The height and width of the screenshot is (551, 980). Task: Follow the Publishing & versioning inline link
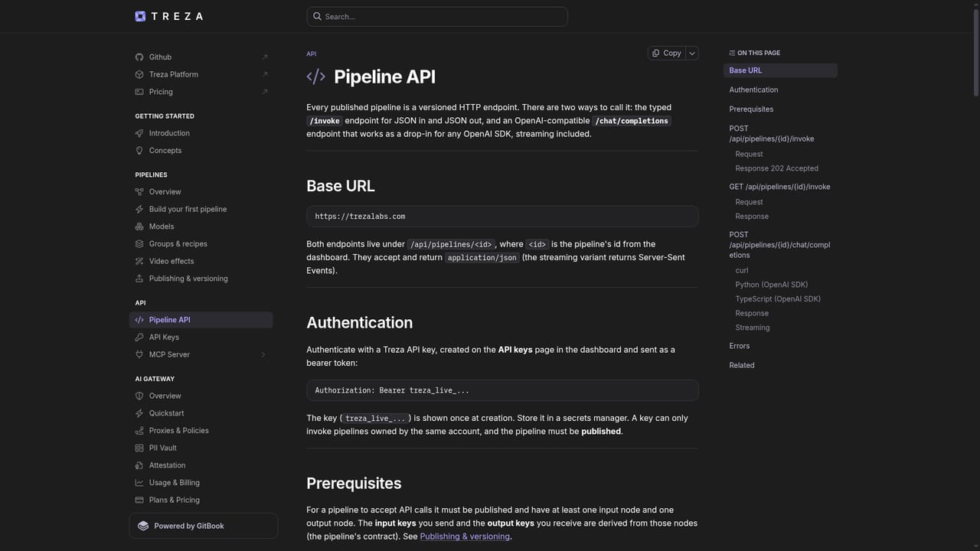coord(465,536)
